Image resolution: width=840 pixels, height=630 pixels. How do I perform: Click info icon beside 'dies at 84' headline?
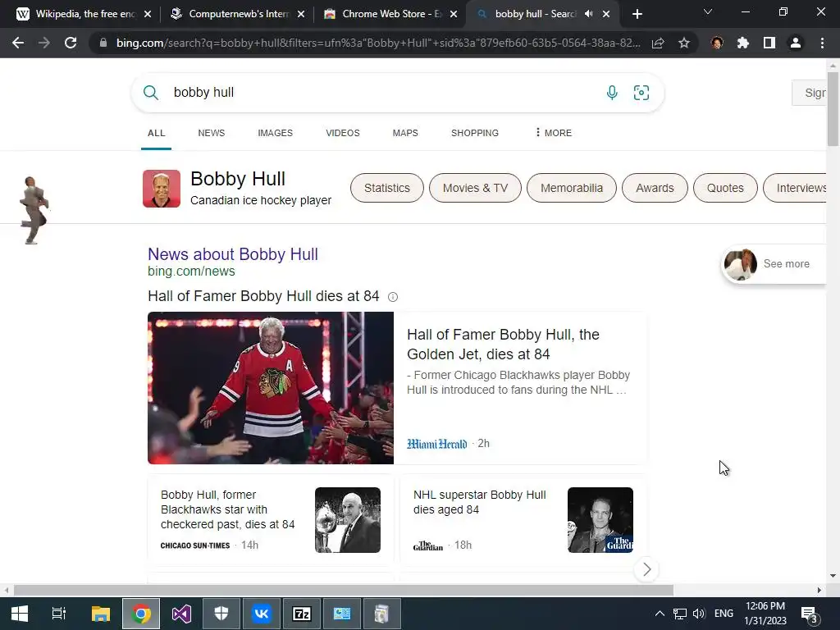pos(393,297)
